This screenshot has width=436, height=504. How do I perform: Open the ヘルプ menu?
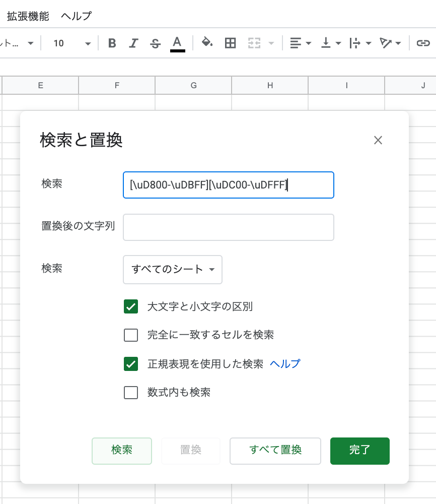[77, 16]
